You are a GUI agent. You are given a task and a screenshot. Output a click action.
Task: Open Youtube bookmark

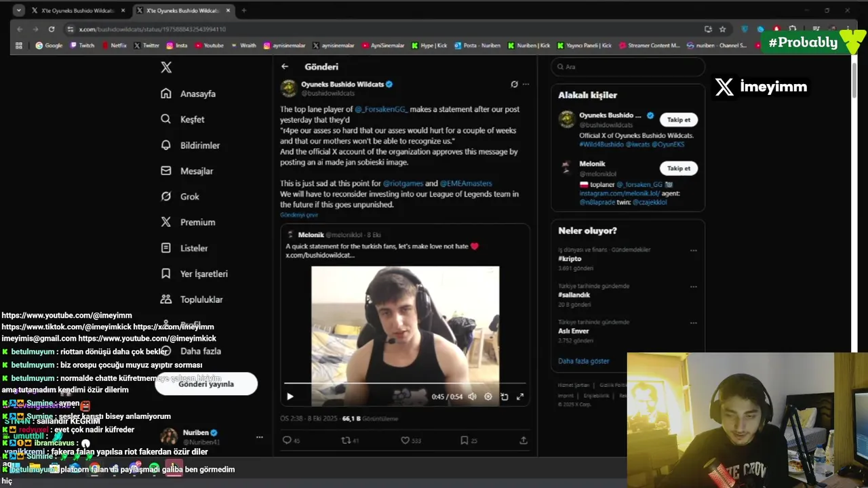tap(210, 45)
